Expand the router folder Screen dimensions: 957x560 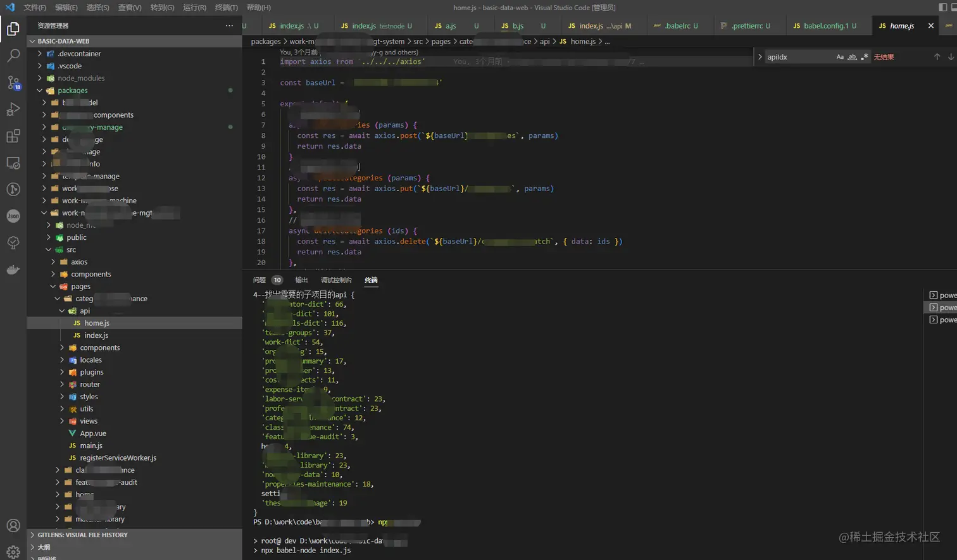[x=62, y=385]
